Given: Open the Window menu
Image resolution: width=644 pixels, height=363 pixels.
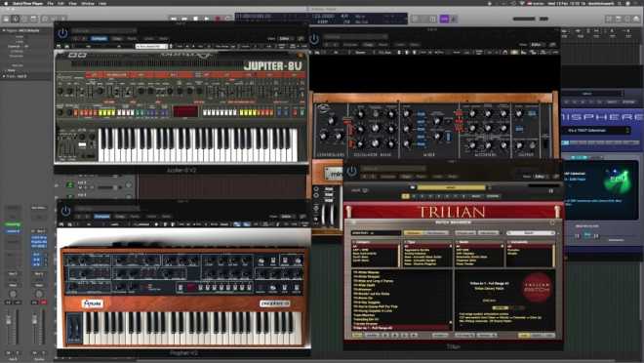Looking at the screenshot, I should coord(88,3).
